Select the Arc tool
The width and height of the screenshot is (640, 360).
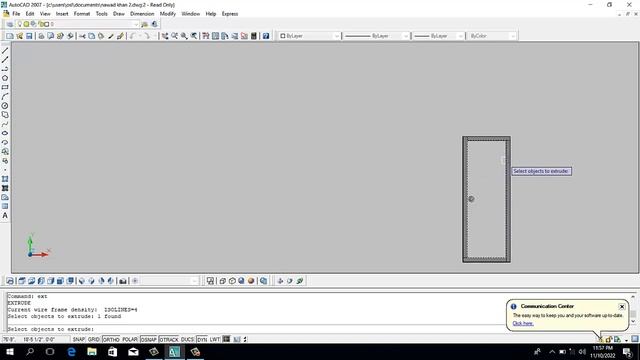pyautogui.click(x=5, y=96)
